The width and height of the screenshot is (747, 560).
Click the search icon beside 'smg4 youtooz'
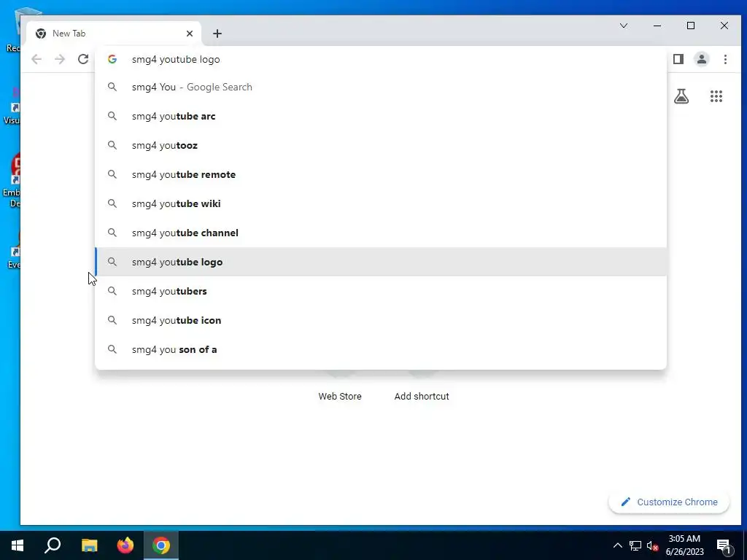[112, 145]
